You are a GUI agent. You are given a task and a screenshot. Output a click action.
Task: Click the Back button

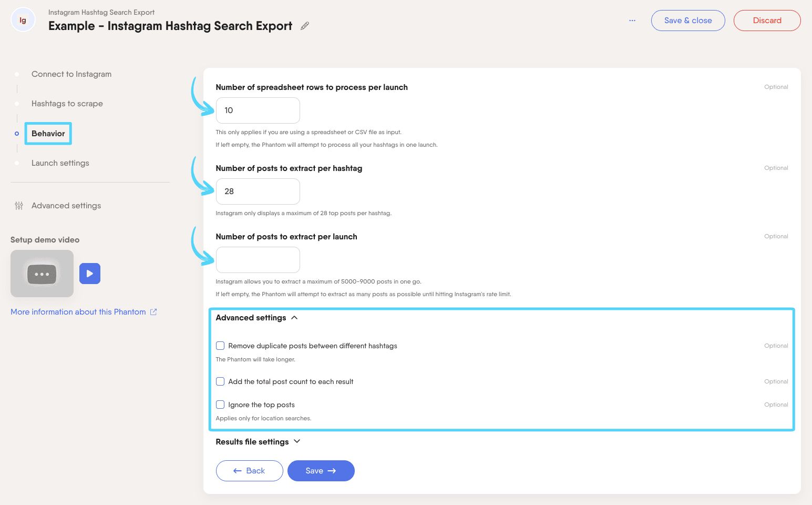250,471
